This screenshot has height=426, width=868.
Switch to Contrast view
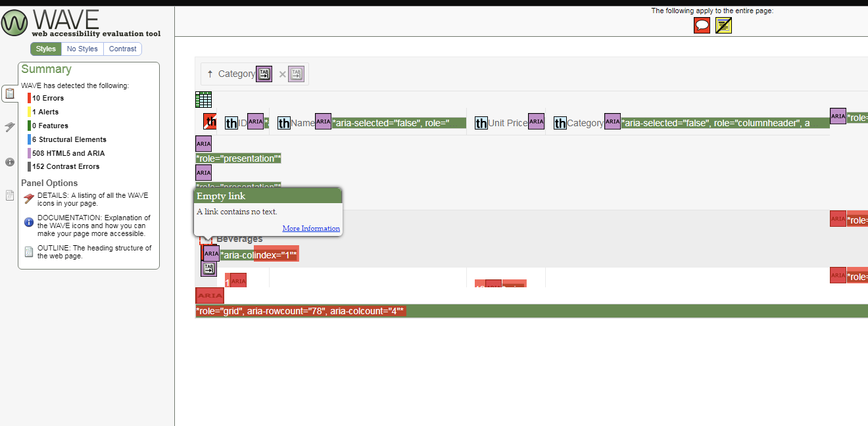[x=122, y=49]
